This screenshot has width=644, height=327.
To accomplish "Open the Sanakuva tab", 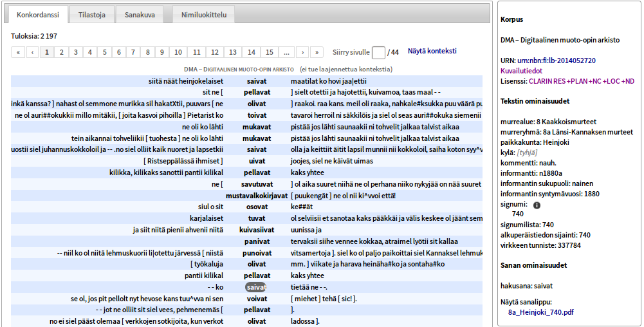I will 140,14.
